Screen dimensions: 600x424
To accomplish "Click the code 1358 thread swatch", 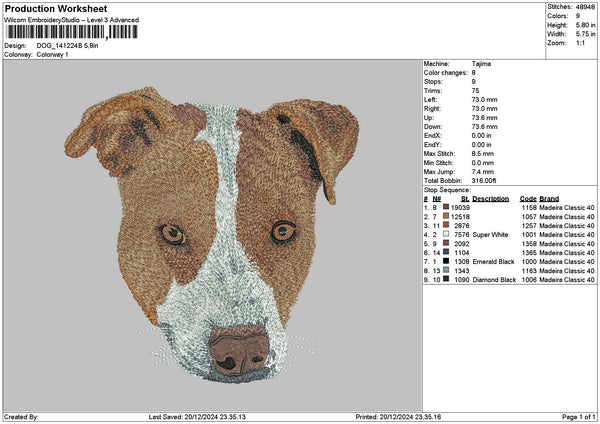I will (x=446, y=243).
